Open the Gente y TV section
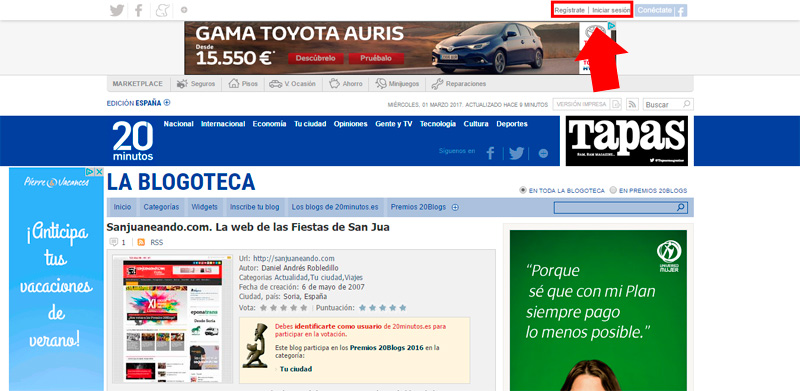The image size is (800, 391). click(x=394, y=124)
